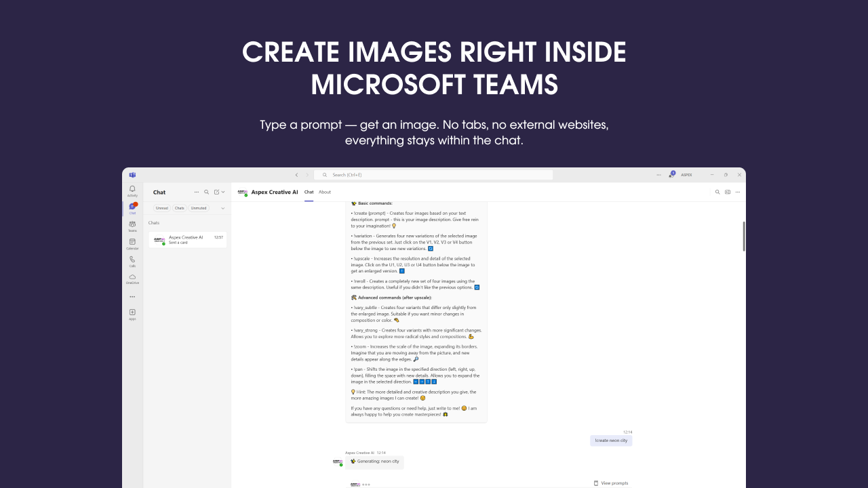Open the Calls phone icon
Image resolution: width=868 pixels, height=488 pixels.
click(x=132, y=261)
